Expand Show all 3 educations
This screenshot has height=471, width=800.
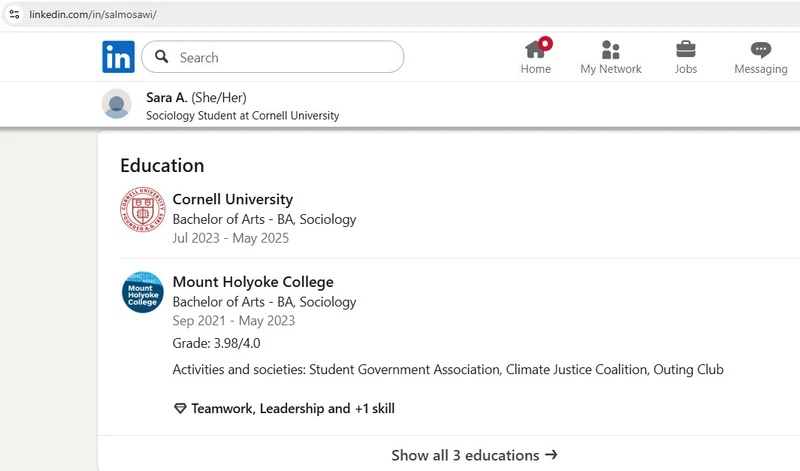pyautogui.click(x=474, y=455)
